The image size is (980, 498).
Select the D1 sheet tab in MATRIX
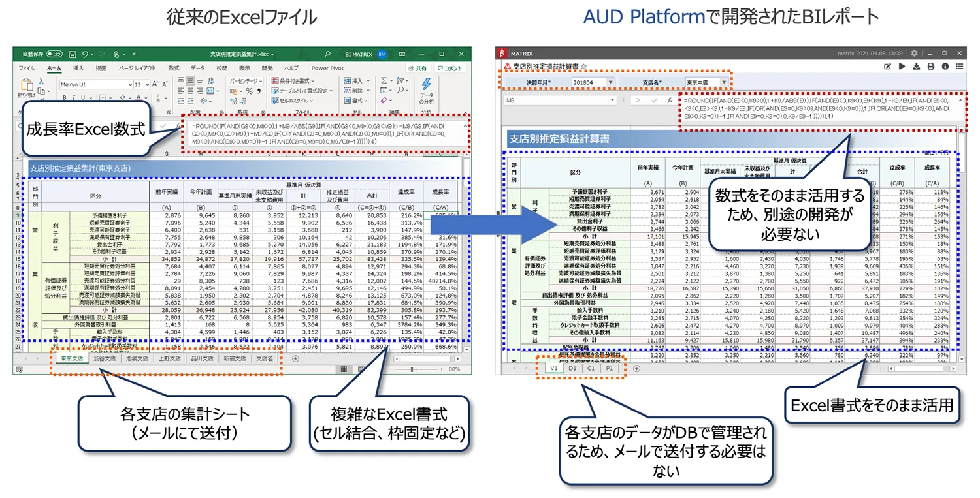572,368
